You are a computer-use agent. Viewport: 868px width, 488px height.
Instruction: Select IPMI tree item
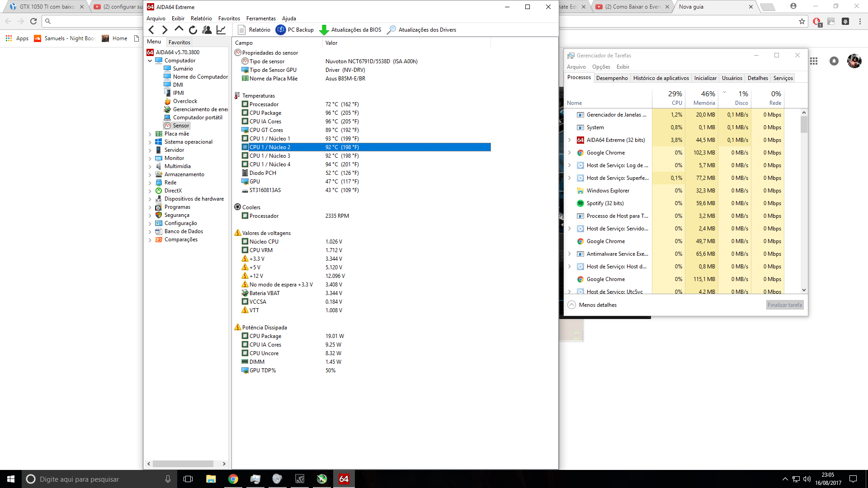tap(179, 93)
